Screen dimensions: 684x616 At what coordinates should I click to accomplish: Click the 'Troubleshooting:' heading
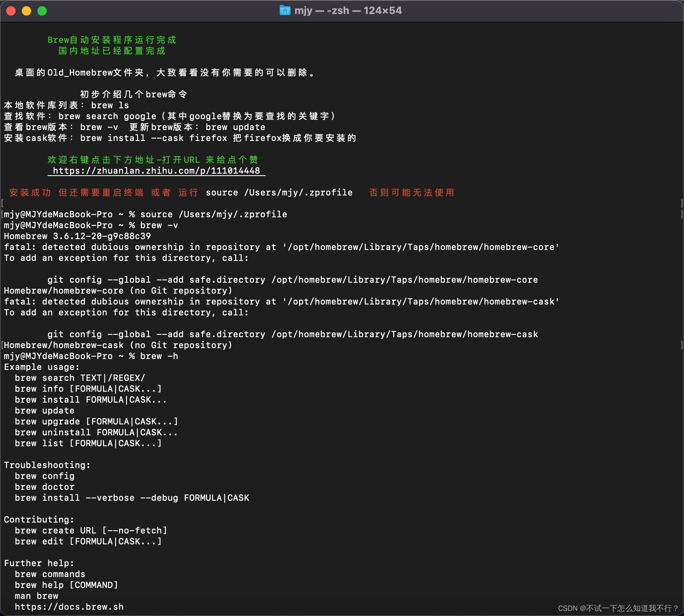[x=47, y=465]
